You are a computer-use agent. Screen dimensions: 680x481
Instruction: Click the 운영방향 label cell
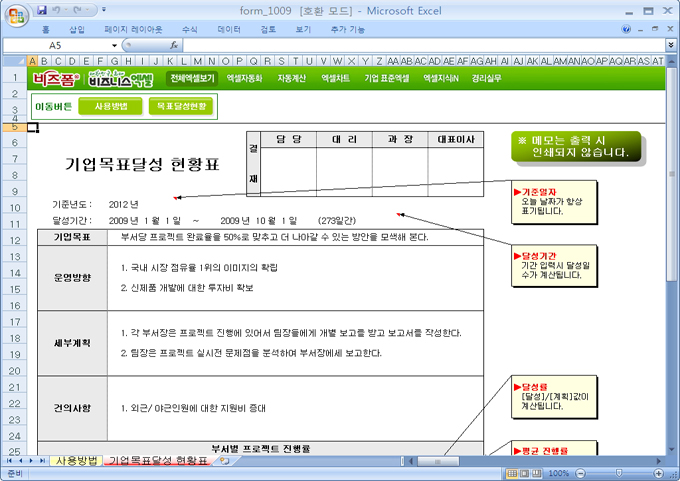[72, 278]
